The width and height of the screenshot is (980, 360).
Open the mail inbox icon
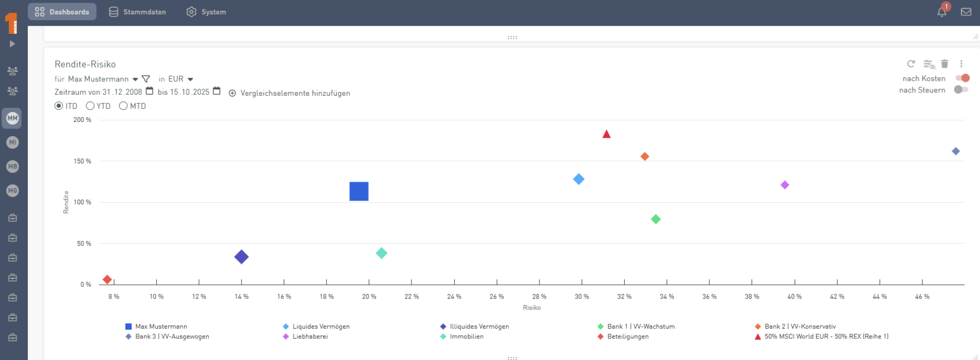[966, 12]
